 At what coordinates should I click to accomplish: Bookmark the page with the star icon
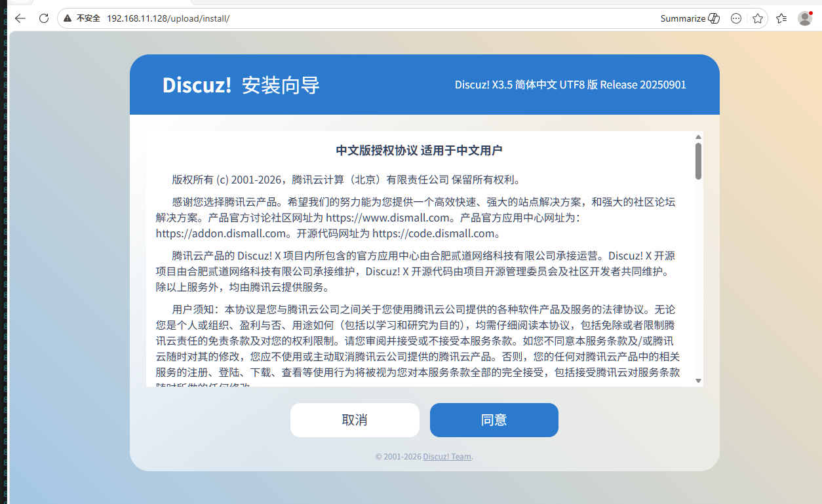(758, 18)
